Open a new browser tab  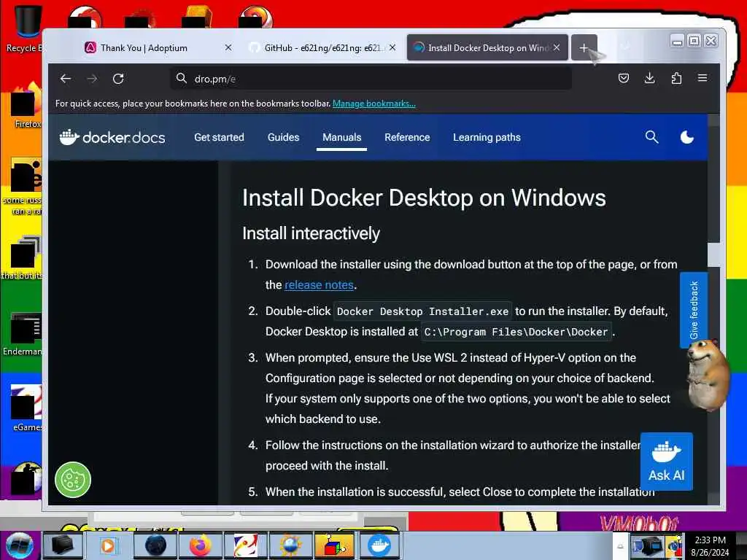coord(584,47)
